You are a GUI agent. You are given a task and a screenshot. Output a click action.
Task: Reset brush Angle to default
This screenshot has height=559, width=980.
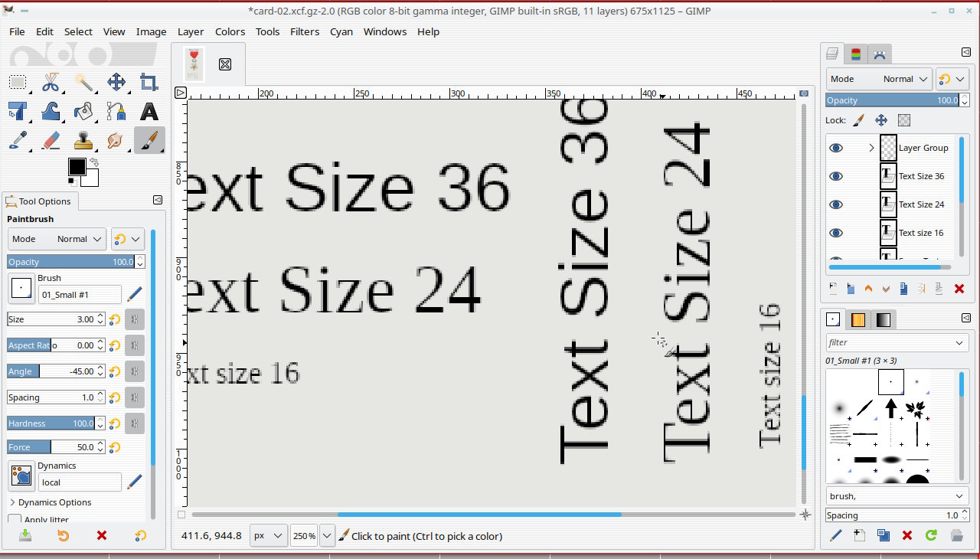click(115, 371)
